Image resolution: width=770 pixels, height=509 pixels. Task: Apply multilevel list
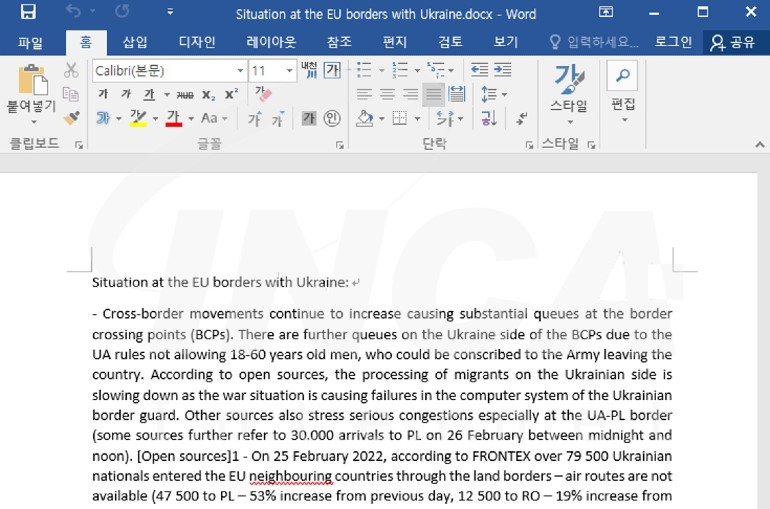[x=436, y=70]
